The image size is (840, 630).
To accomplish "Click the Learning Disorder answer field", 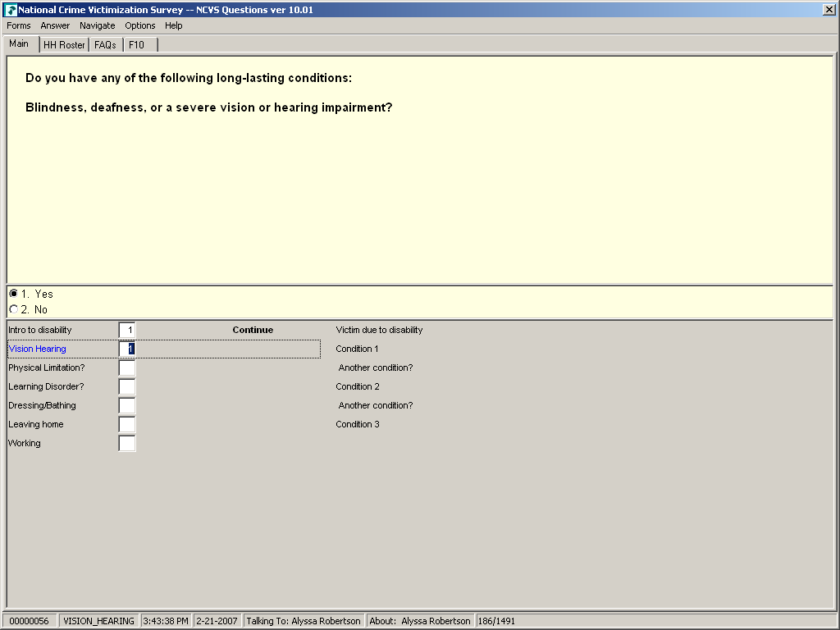I will [127, 386].
